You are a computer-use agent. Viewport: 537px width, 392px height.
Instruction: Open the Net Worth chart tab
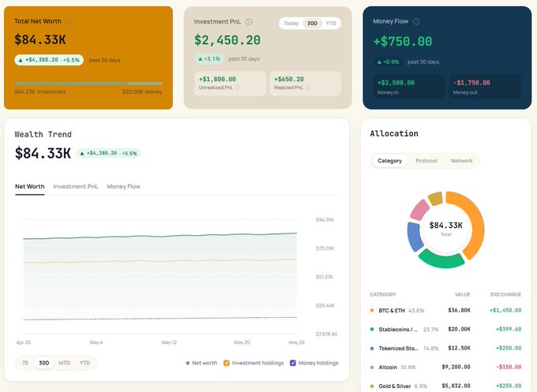coord(30,187)
